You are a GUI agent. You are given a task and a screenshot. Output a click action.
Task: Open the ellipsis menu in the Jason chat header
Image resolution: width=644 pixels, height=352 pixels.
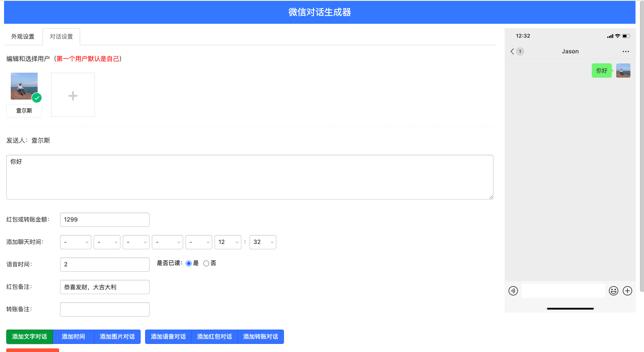coord(625,51)
